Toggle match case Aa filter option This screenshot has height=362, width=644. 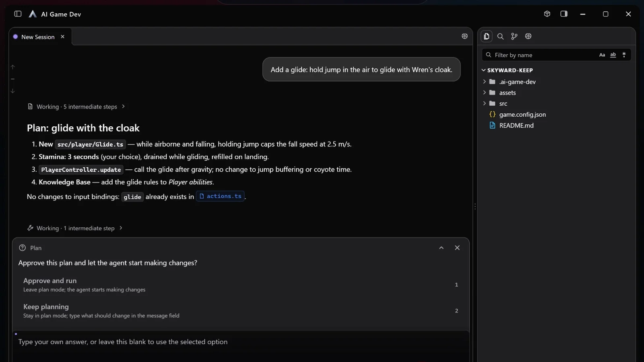602,55
